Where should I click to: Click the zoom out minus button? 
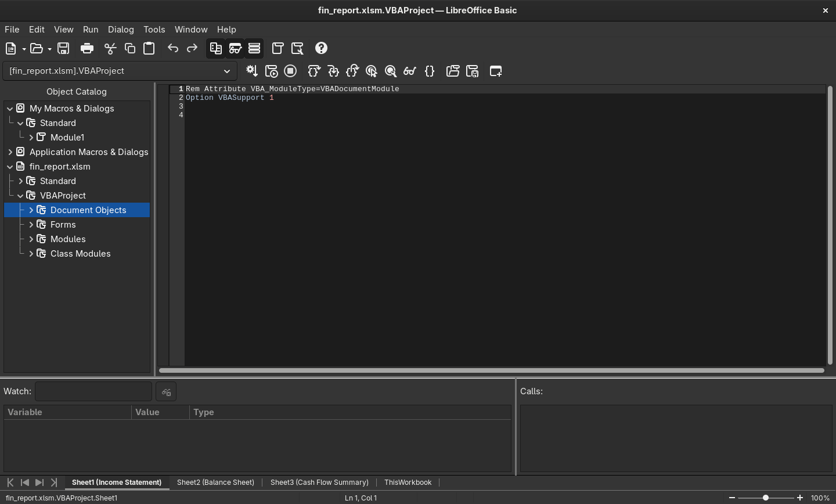click(732, 498)
